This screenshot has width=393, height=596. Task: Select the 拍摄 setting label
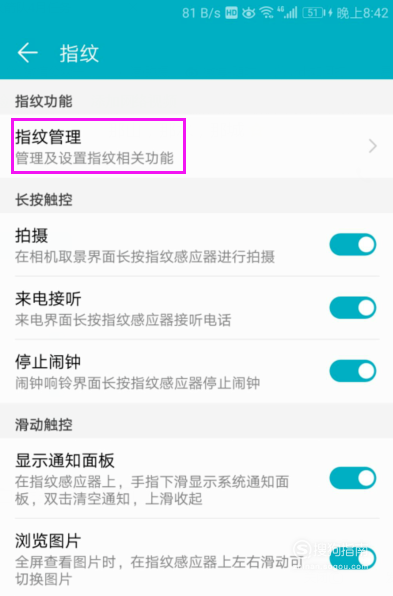coord(32,236)
